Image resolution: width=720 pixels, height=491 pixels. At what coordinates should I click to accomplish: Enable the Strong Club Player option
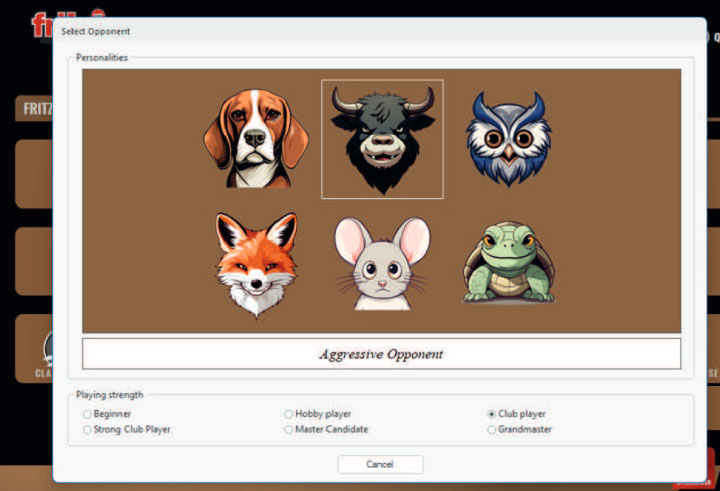[88, 430]
